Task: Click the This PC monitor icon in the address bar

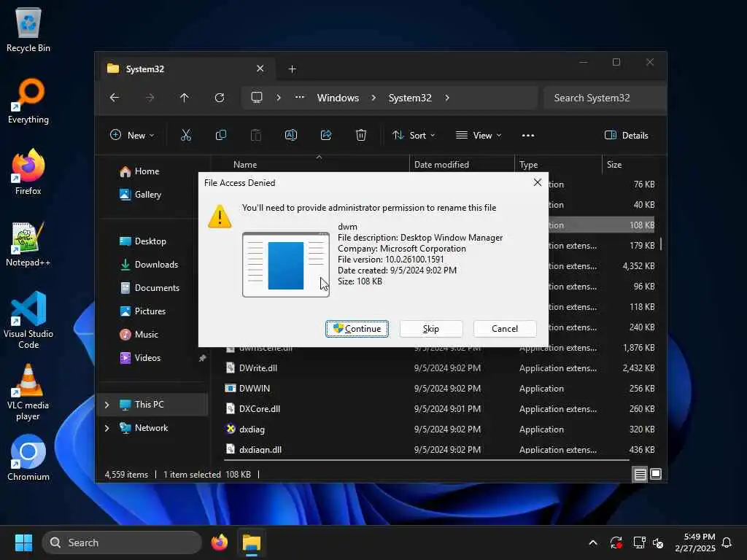Action: click(257, 98)
